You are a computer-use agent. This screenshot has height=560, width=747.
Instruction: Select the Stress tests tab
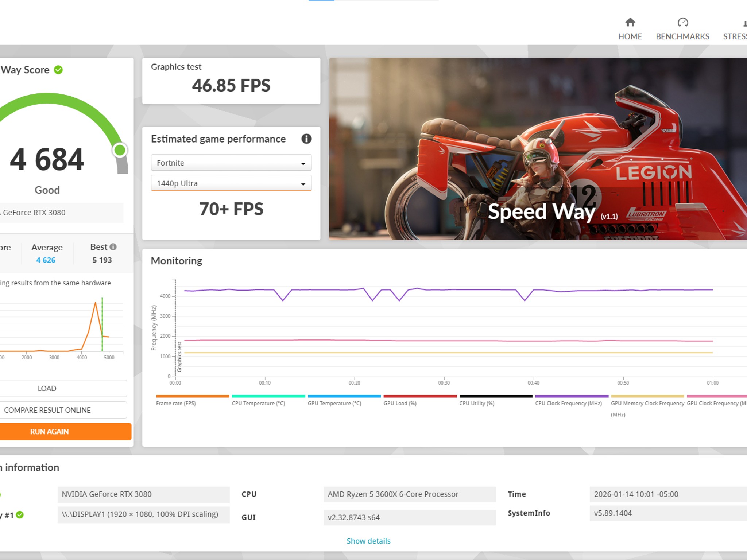pos(735,30)
